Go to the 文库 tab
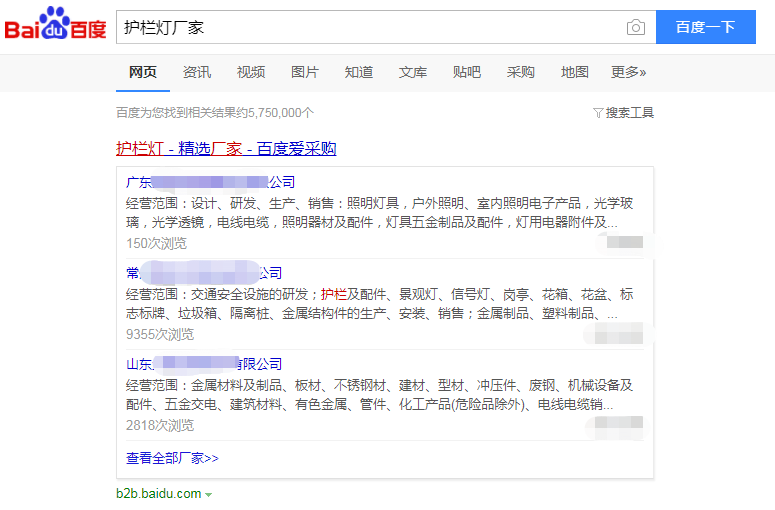 coord(413,72)
